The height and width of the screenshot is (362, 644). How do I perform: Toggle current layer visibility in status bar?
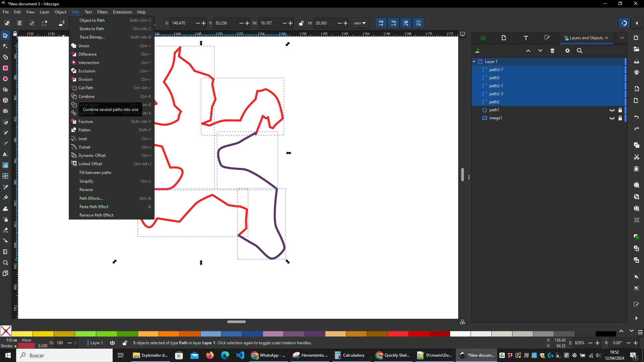112,343
